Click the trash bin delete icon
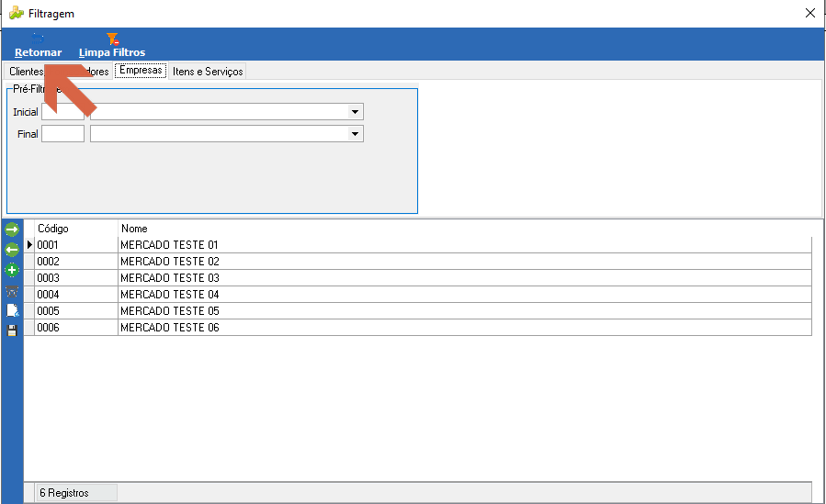Screen dimensions: 826x504 [12, 291]
